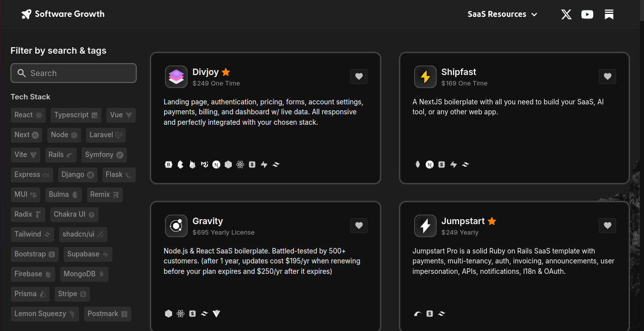Click the MUI icon on Divjoy card
Image resolution: width=644 pixels, height=331 pixels.
pyautogui.click(x=204, y=165)
